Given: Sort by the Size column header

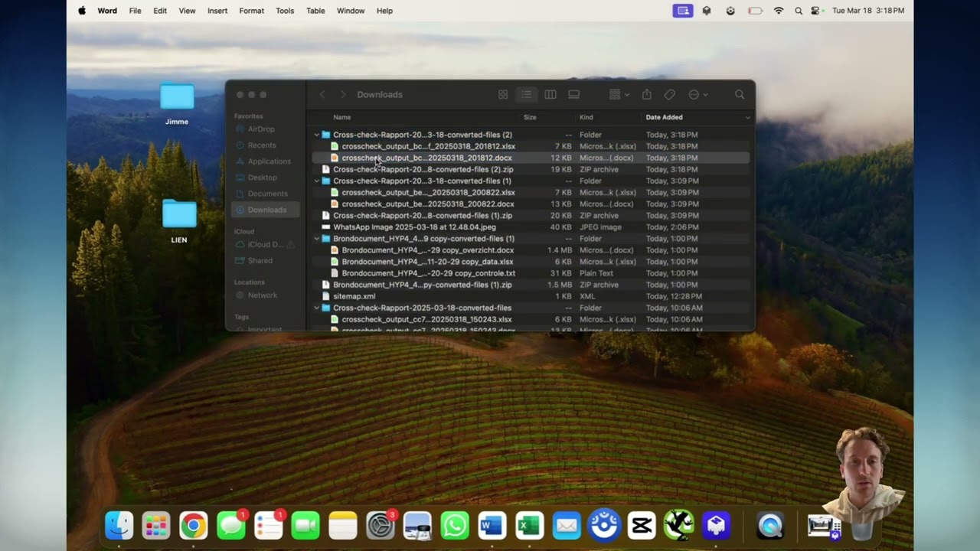Looking at the screenshot, I should pyautogui.click(x=530, y=117).
